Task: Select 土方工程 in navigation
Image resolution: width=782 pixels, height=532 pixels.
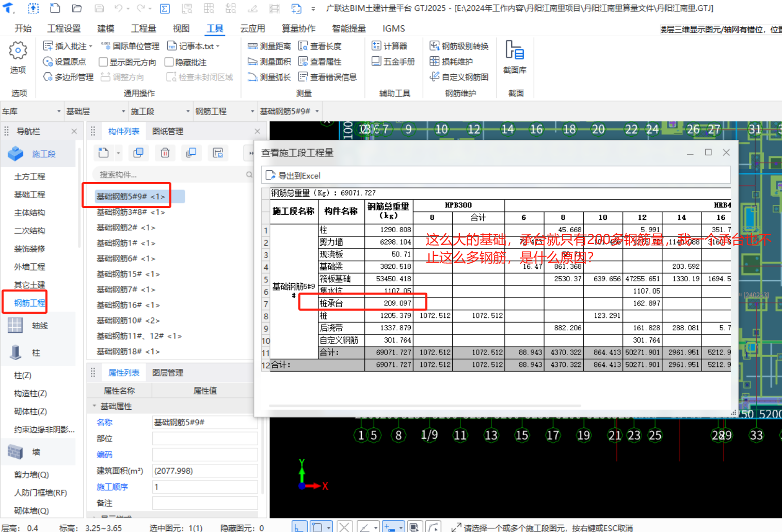Action: click(29, 176)
